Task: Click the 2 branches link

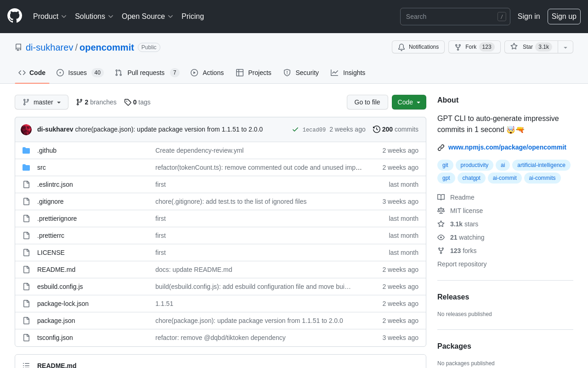Action: 96,102
